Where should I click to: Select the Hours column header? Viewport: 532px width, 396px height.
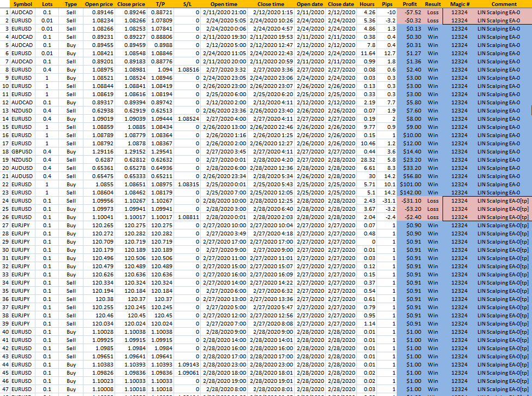367,4
